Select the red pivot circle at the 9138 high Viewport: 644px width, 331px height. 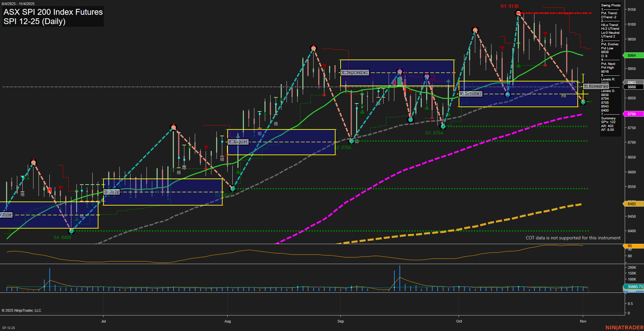point(518,13)
